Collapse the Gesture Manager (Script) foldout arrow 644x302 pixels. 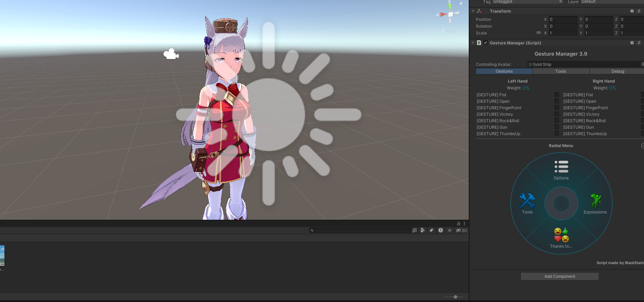pyautogui.click(x=473, y=43)
